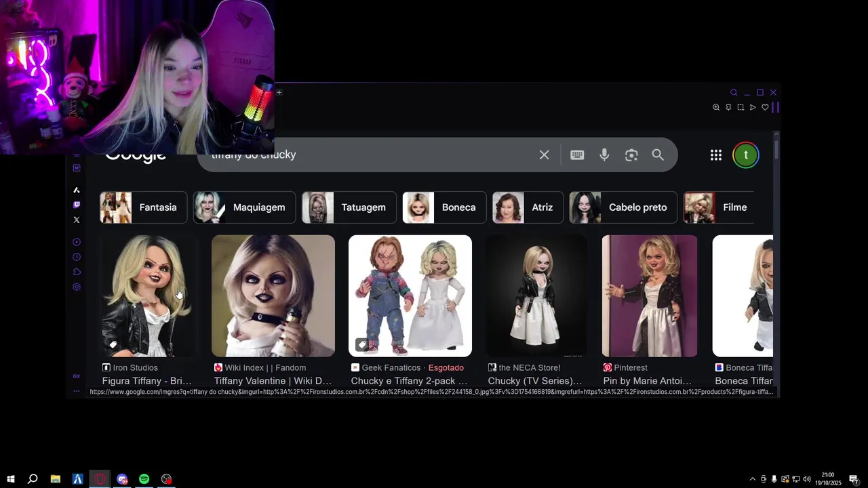The width and height of the screenshot is (868, 488).
Task: Open the sidebar three-dots more menu
Action: [77, 390]
